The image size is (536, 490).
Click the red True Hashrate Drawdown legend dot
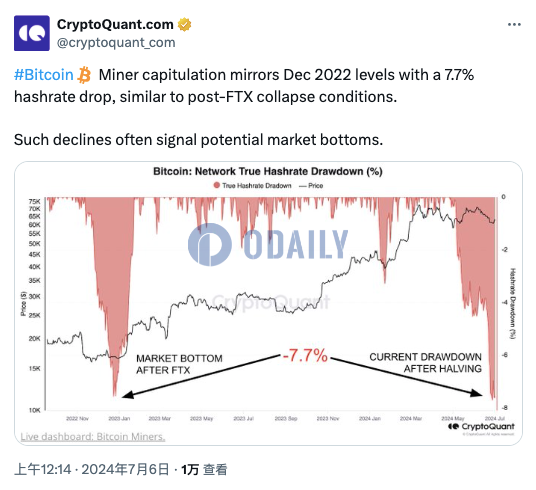216,185
